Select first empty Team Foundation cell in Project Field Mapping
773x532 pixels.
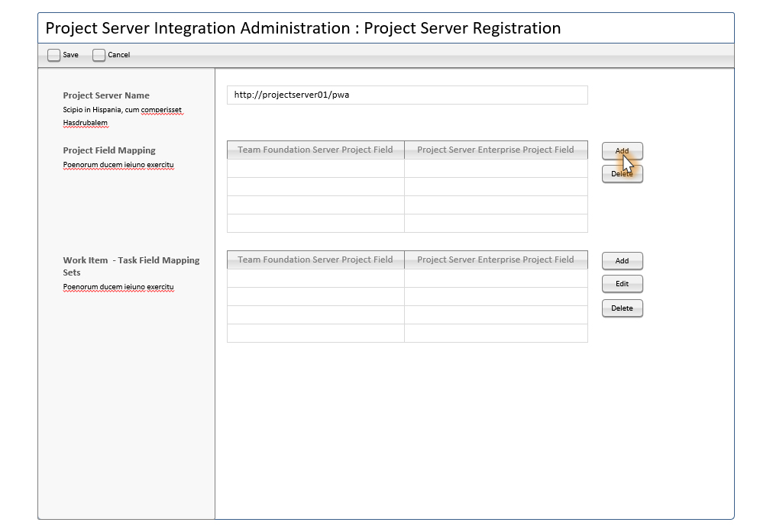click(x=315, y=169)
